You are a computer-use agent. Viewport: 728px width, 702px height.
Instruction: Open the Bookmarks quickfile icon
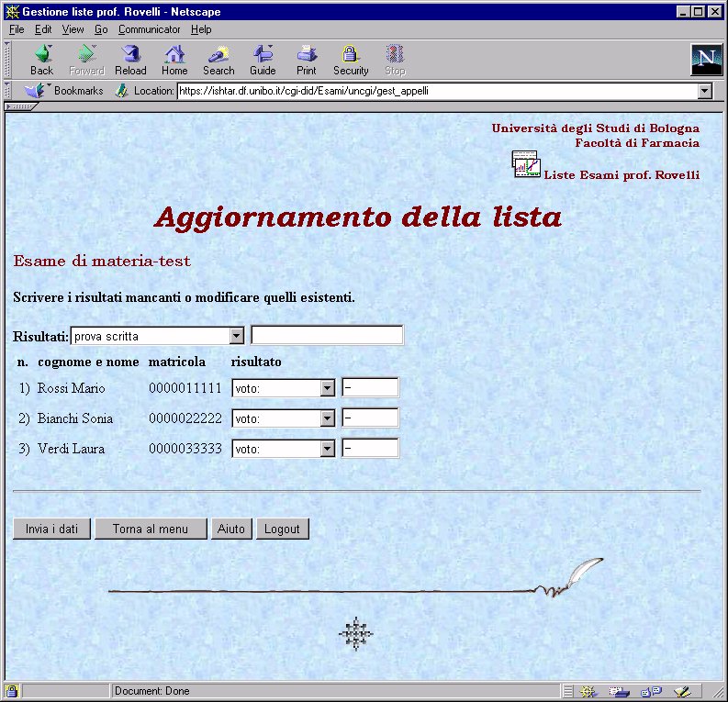[x=35, y=91]
